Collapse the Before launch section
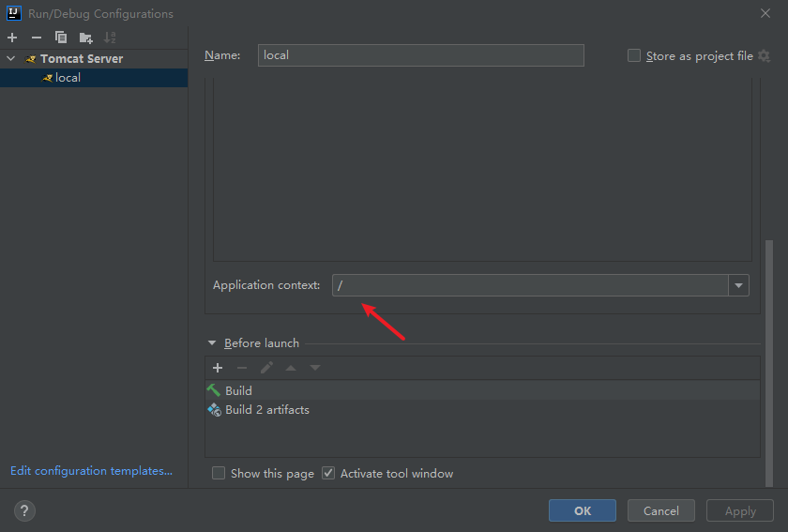The image size is (788, 532). pos(212,342)
